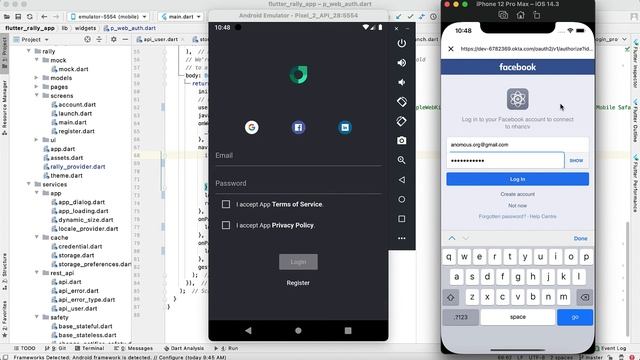Click the Facebook email input field
640x360 pixels.
coord(518,144)
